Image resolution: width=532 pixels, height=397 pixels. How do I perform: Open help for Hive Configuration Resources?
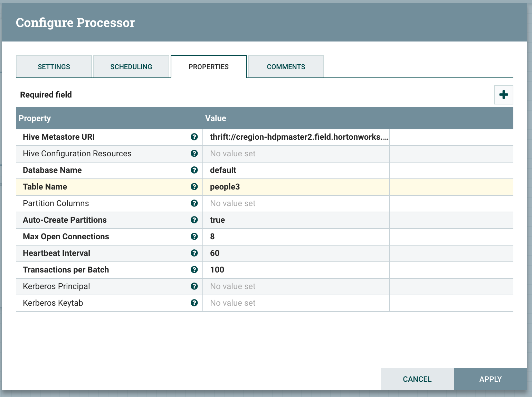pos(194,154)
